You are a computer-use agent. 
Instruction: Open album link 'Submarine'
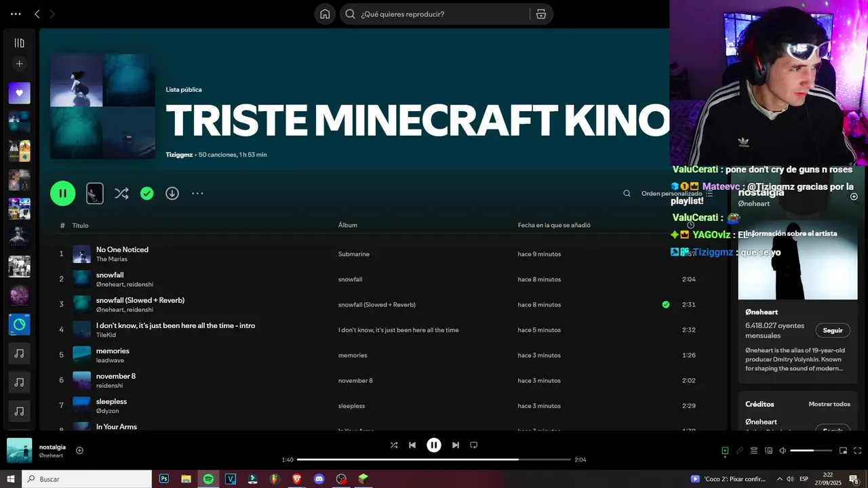pos(353,254)
